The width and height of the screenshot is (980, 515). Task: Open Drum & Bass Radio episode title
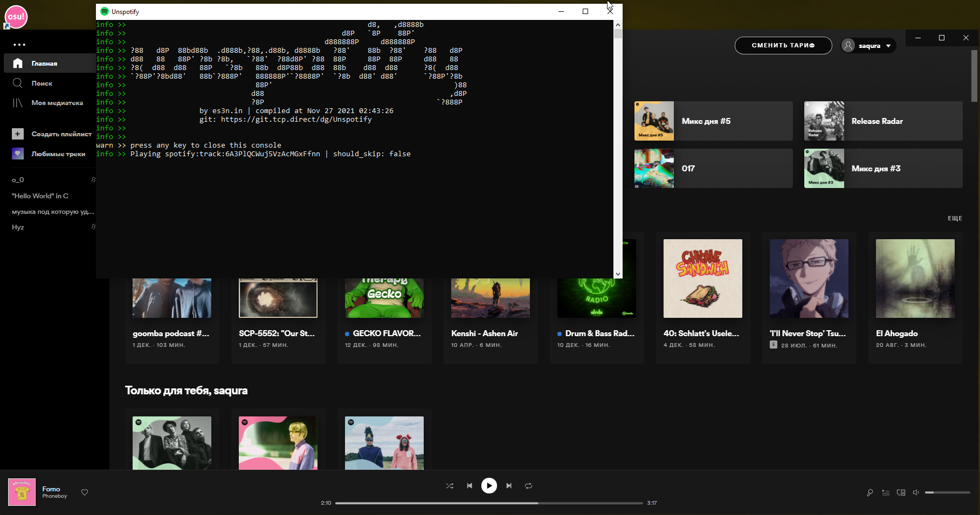[x=600, y=333]
